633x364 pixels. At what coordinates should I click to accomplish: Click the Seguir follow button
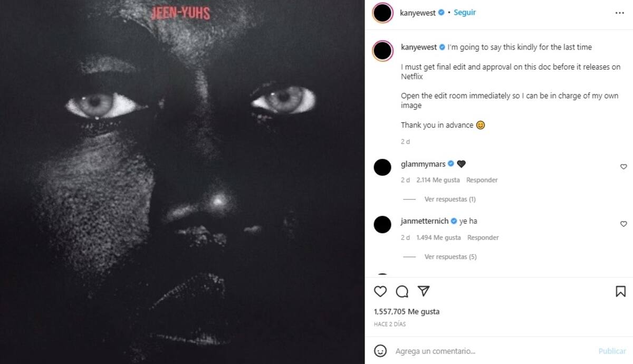coord(465,13)
